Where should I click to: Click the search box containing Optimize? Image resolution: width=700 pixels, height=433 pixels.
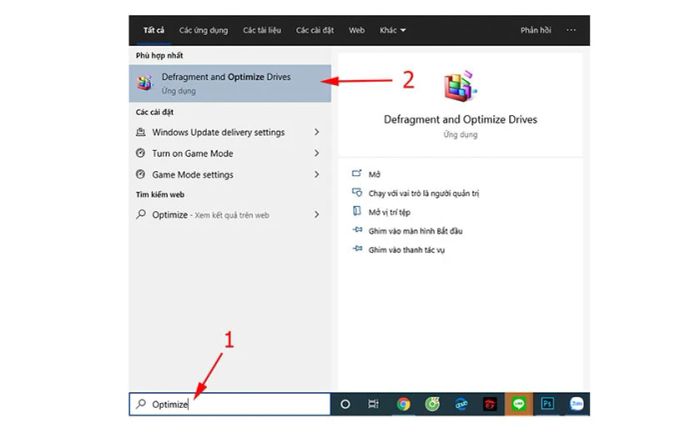(x=230, y=404)
